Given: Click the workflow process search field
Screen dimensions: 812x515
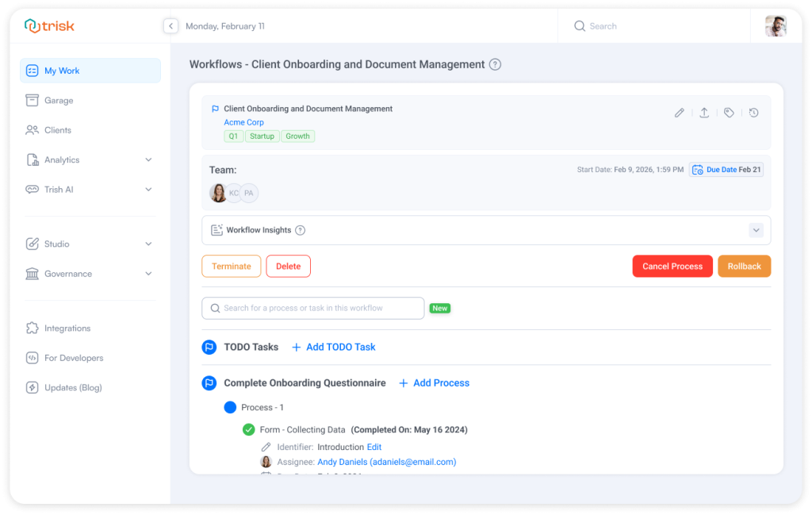Looking at the screenshot, I should [312, 308].
